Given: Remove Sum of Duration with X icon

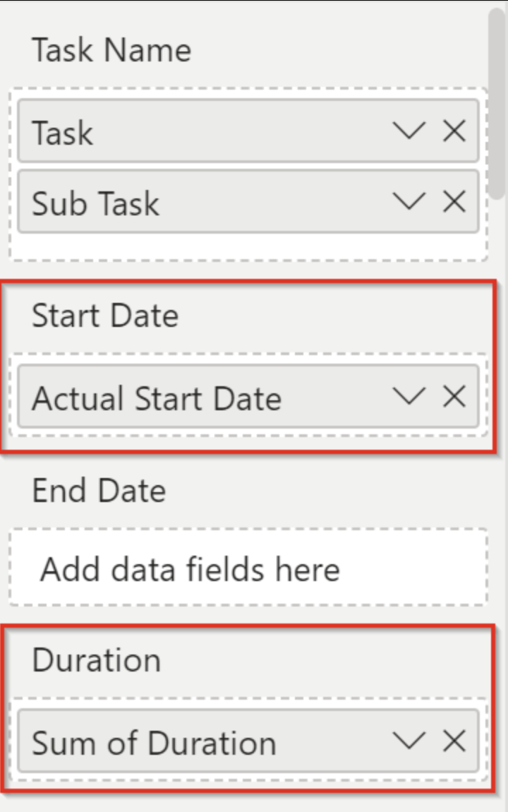Looking at the screenshot, I should tap(454, 741).
